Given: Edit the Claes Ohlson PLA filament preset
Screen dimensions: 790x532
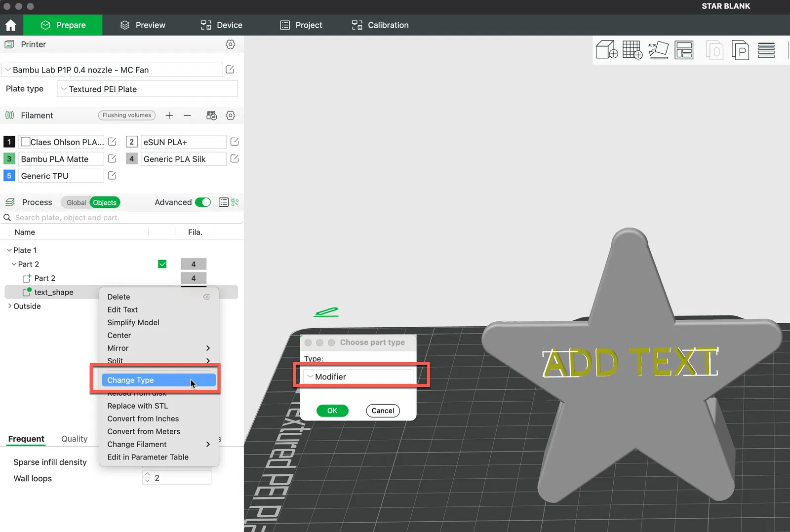Looking at the screenshot, I should [x=112, y=142].
